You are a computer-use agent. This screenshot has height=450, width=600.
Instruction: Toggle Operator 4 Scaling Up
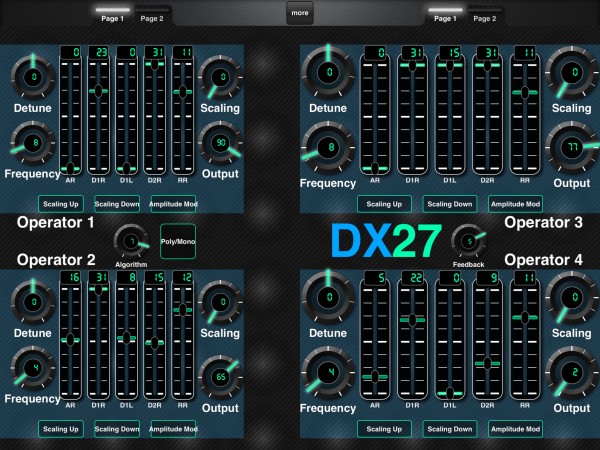(385, 429)
